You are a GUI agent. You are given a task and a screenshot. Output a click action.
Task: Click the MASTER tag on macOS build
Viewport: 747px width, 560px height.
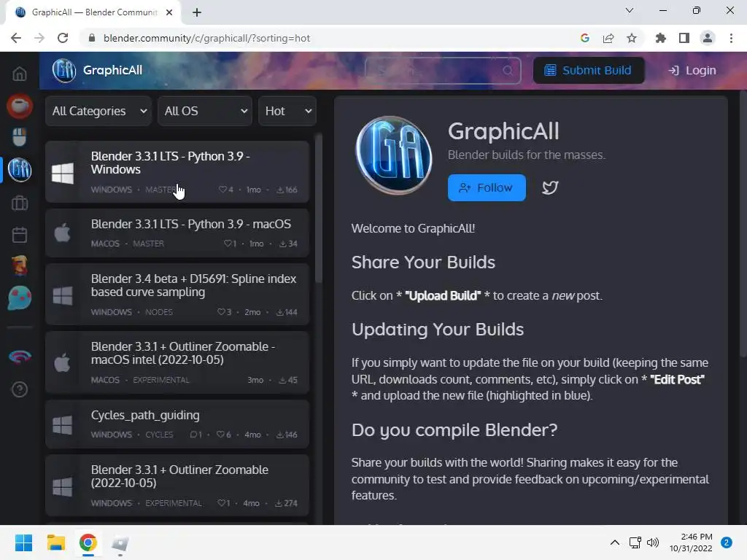click(148, 244)
